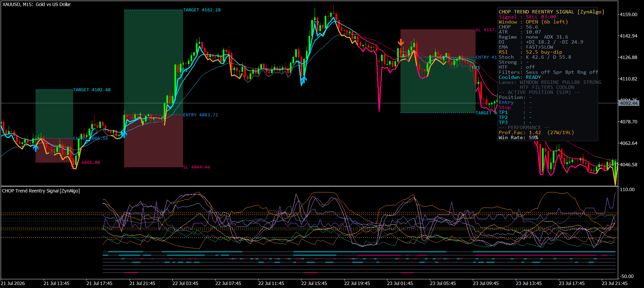Select the blue buy arrow left of ENTRY 4083.72 box

click(x=124, y=134)
